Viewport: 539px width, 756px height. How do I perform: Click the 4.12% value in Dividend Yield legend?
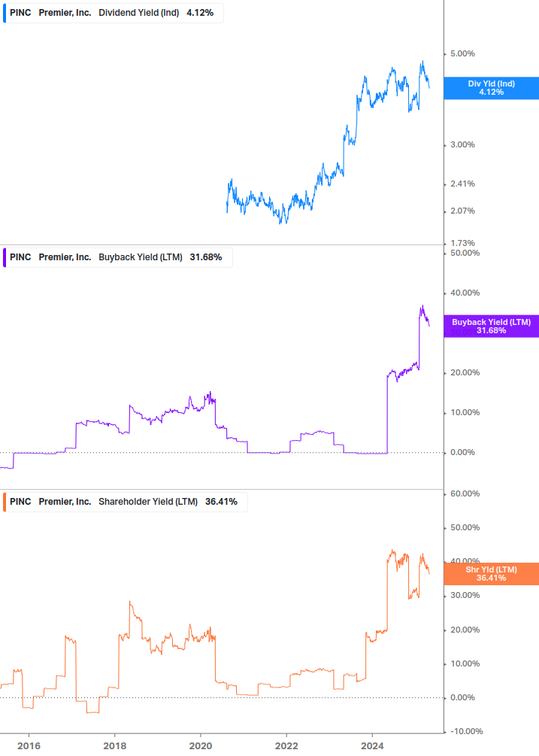pyautogui.click(x=200, y=13)
